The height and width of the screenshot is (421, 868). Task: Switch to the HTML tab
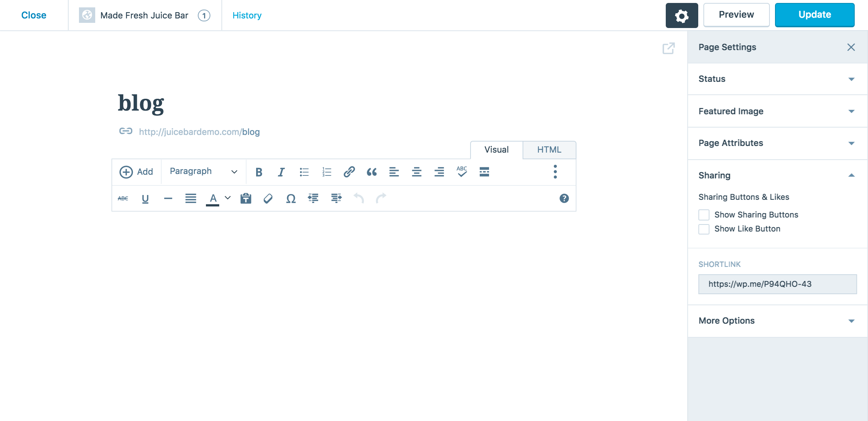click(x=549, y=150)
